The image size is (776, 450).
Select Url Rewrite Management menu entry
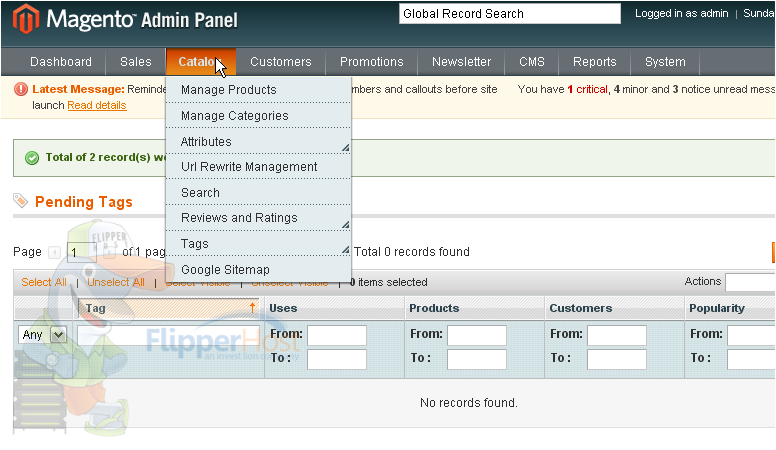click(258, 167)
